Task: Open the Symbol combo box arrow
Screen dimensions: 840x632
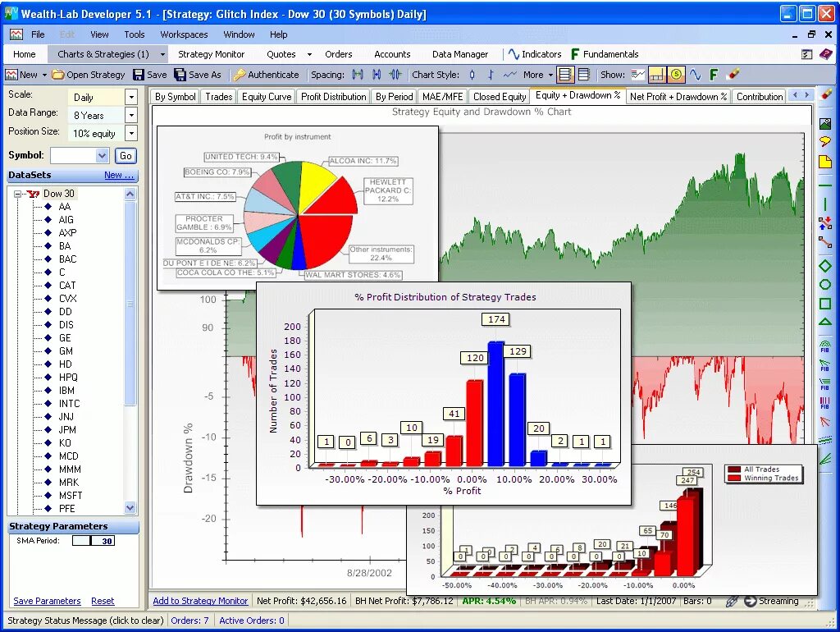Action: tap(103, 155)
